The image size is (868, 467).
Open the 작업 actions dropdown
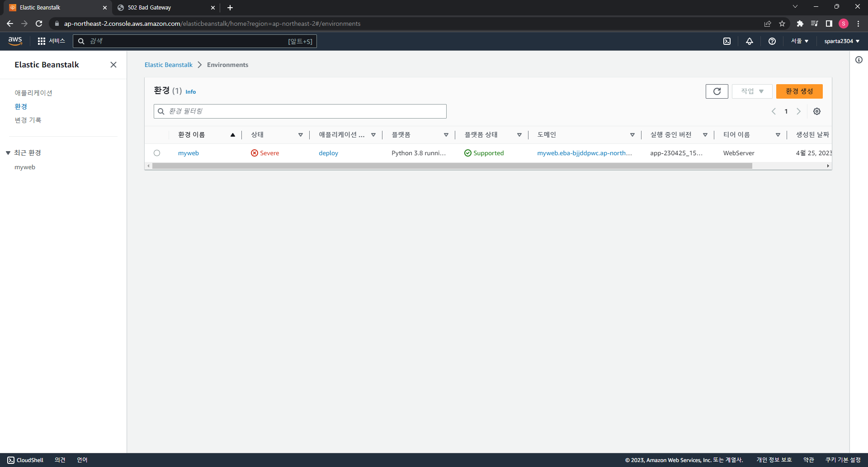[752, 91]
